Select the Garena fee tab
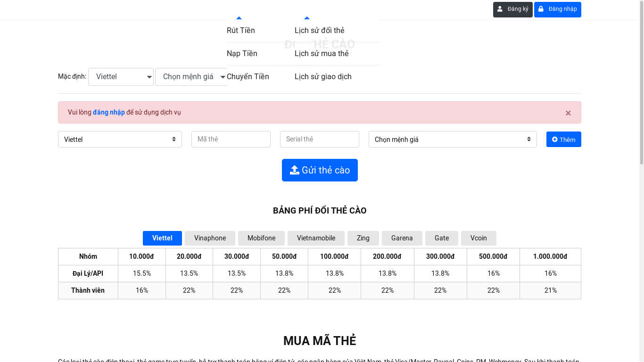644x362 pixels. click(x=402, y=238)
